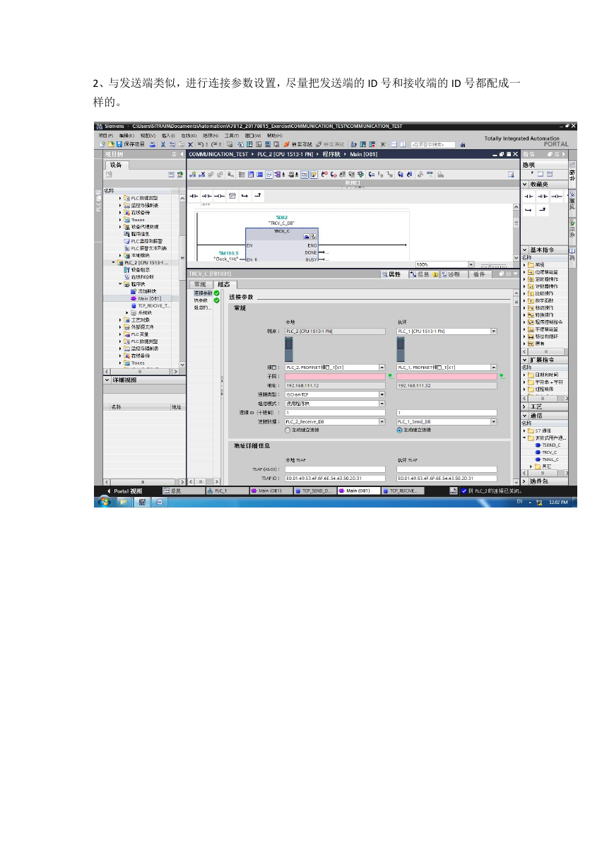Click the search icon next to the project search box
The height and width of the screenshot is (868, 614).
pyautogui.click(x=463, y=144)
